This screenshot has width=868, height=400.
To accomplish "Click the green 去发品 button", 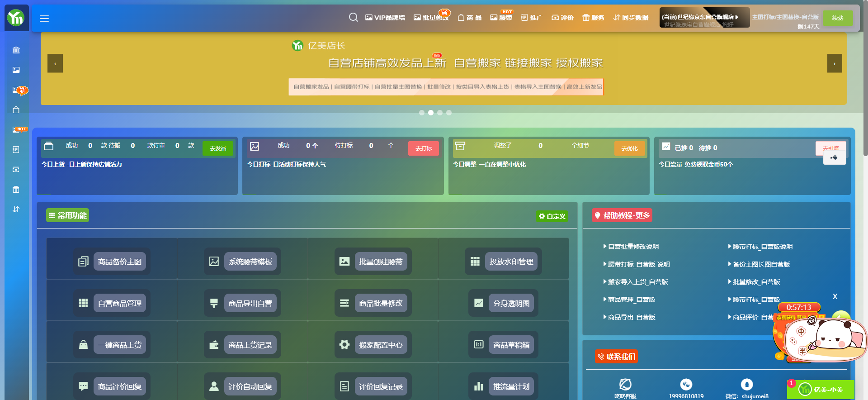I will (x=218, y=148).
